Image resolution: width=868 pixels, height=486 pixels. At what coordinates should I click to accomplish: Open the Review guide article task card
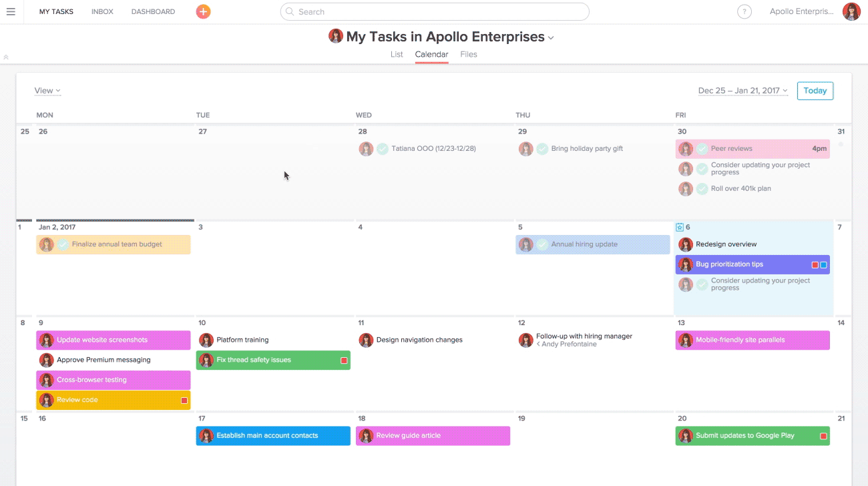[433, 435]
